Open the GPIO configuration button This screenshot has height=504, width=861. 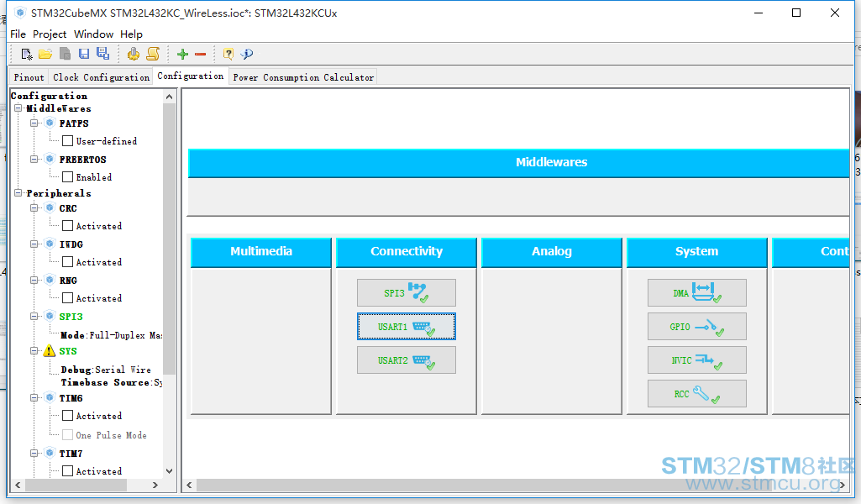point(697,327)
